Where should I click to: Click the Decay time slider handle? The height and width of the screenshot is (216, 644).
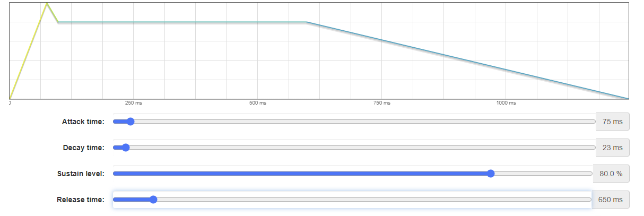tap(126, 148)
